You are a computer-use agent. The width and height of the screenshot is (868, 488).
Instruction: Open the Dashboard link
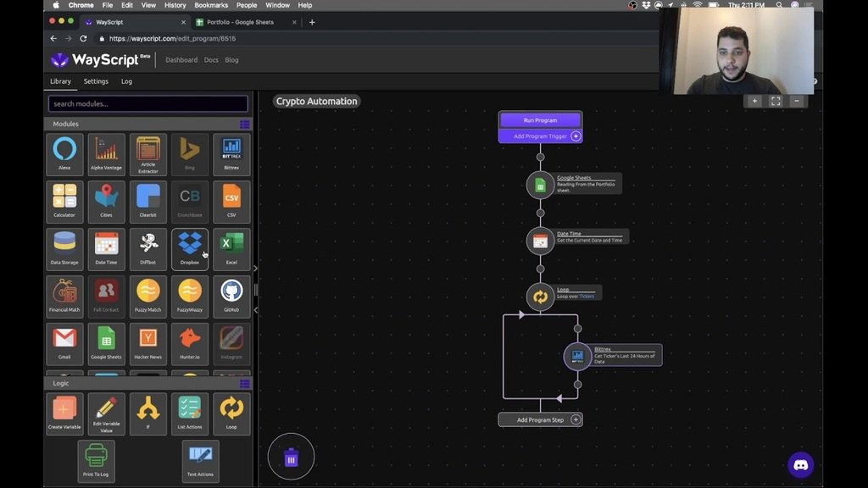pyautogui.click(x=181, y=60)
